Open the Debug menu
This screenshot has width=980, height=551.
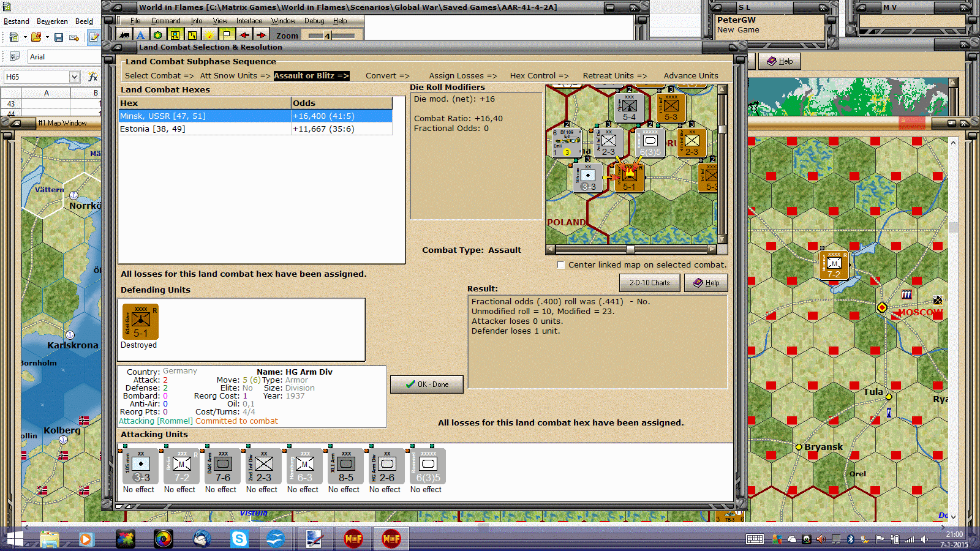314,21
